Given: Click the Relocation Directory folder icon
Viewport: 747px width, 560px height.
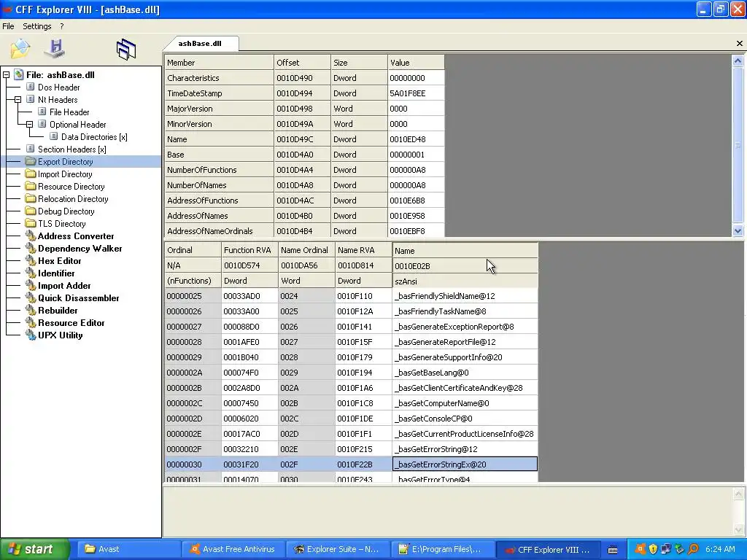Looking at the screenshot, I should click(31, 198).
